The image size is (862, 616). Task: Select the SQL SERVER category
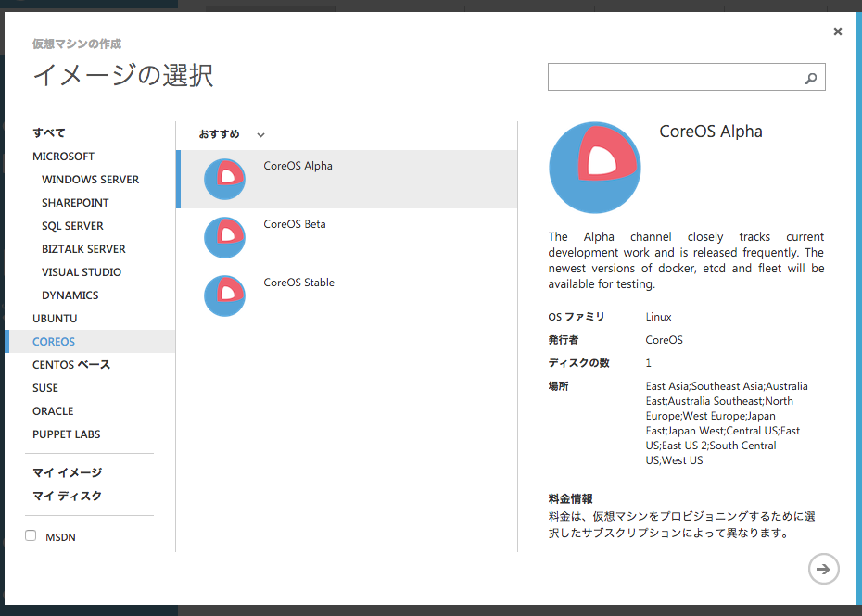pyautogui.click(x=72, y=226)
